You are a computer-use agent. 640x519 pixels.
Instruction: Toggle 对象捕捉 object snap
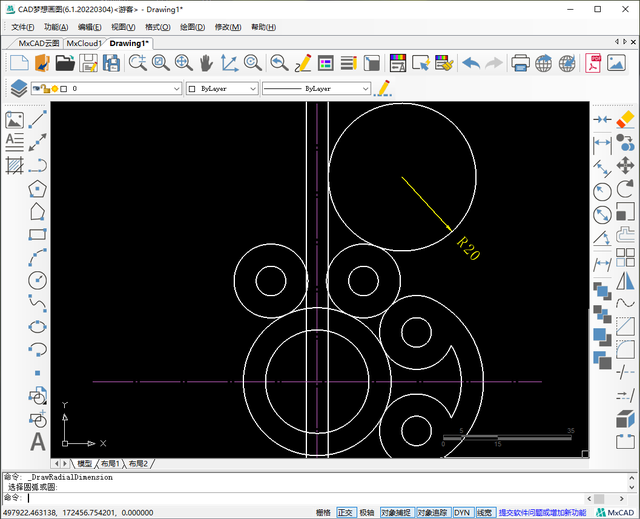395,512
